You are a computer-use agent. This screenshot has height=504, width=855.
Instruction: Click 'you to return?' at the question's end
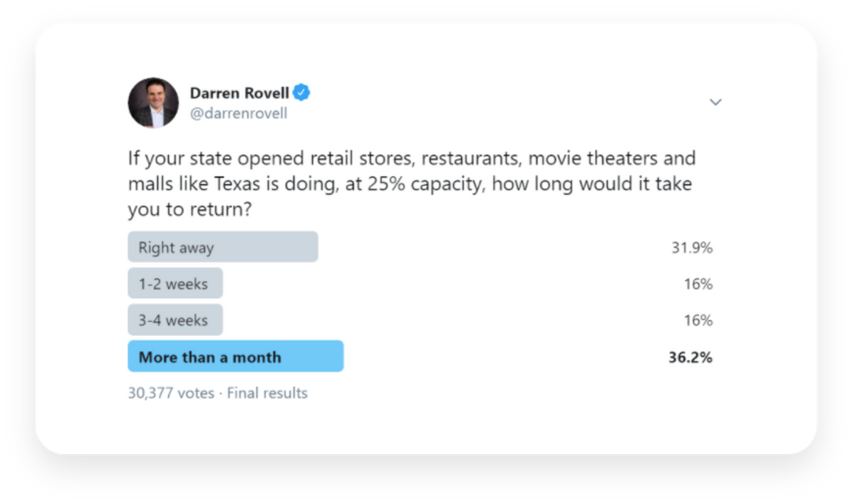tap(190, 211)
